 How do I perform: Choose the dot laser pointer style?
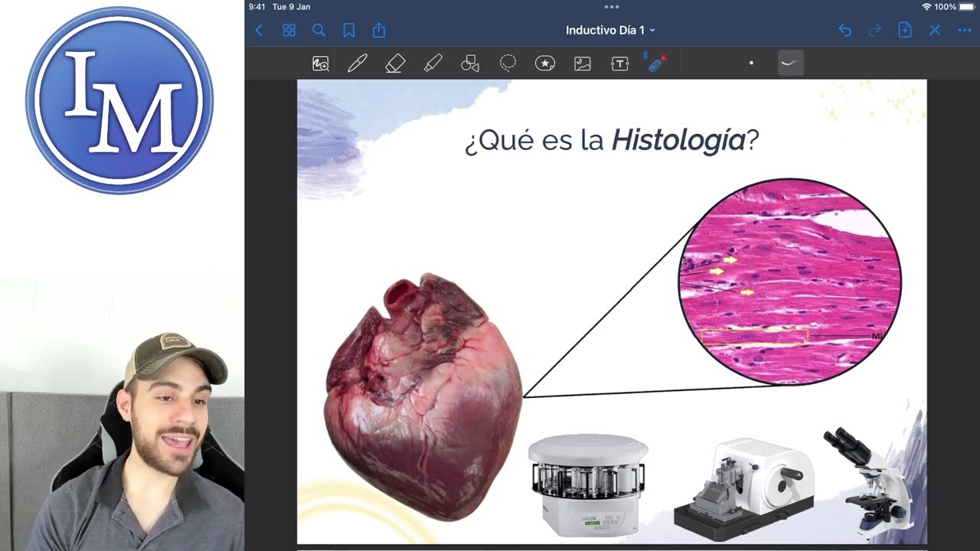[x=751, y=63]
